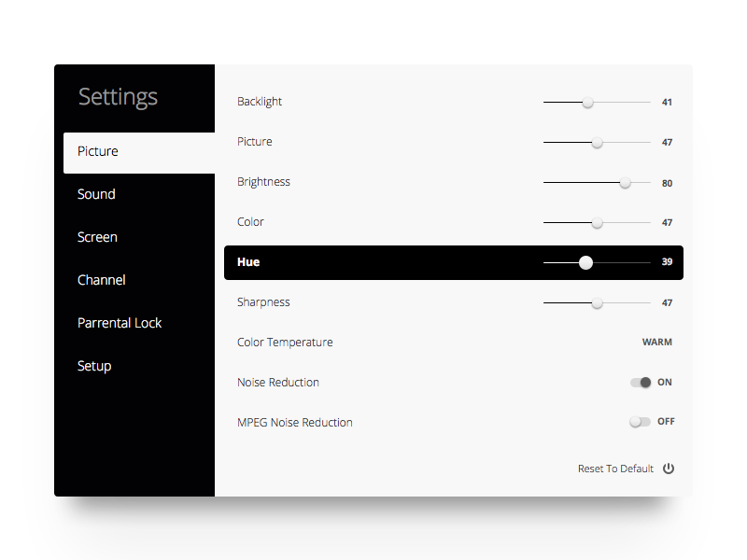
Task: Select the highlighted Hue row label
Action: tap(248, 262)
